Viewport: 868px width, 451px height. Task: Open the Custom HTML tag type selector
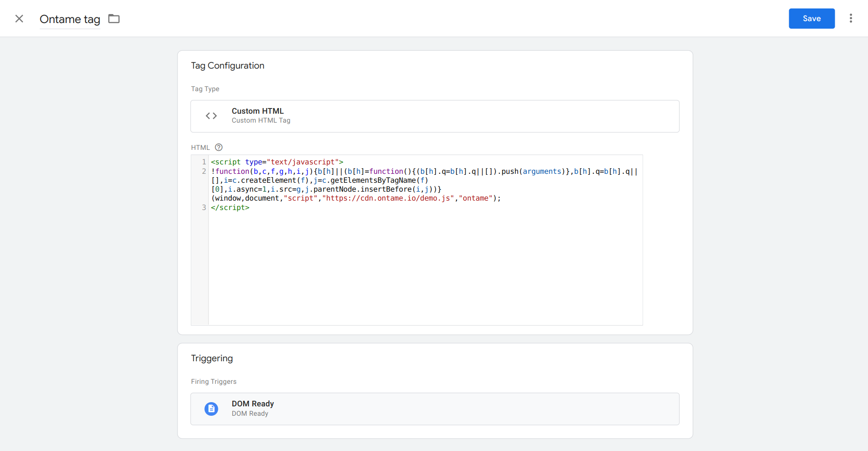(435, 116)
